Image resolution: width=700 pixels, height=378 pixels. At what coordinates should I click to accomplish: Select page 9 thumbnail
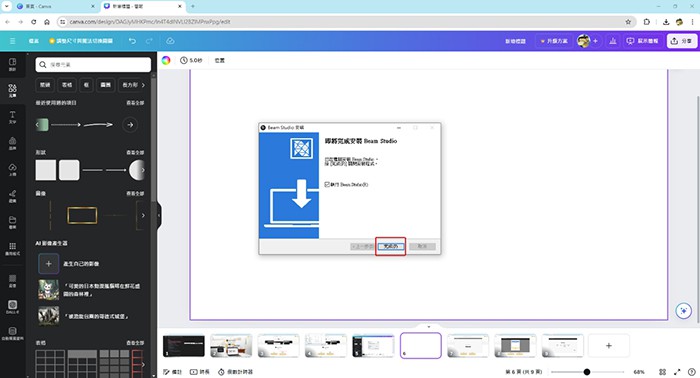click(x=562, y=346)
